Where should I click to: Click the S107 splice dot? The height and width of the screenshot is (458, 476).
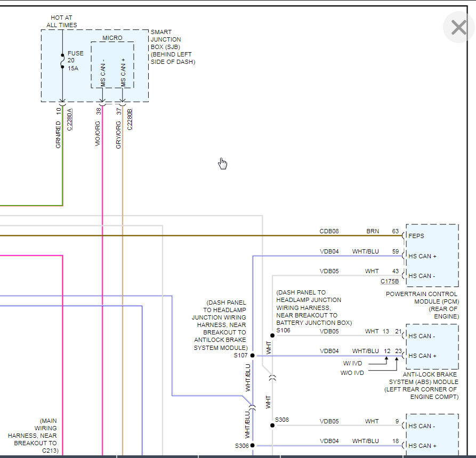coord(253,355)
